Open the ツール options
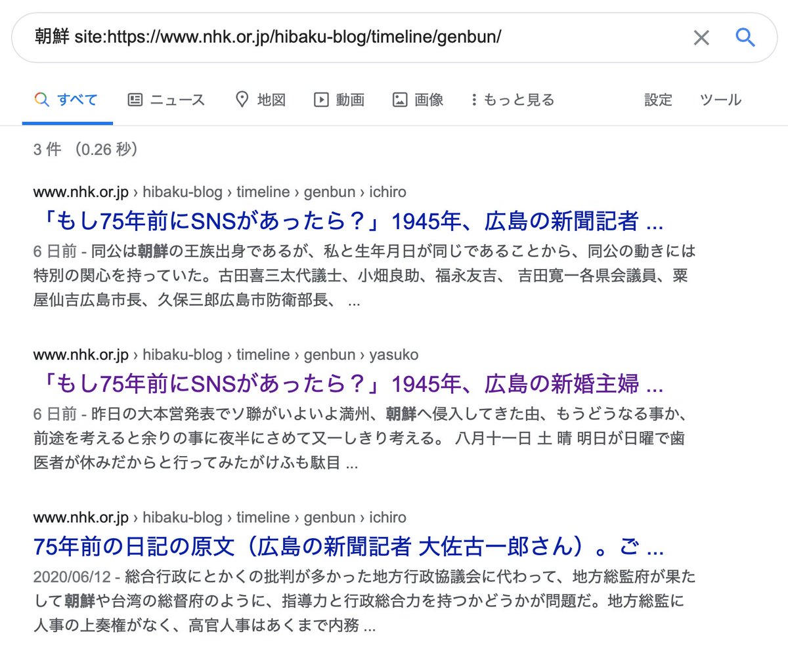Viewport: 788px width, 672px height. (x=720, y=100)
